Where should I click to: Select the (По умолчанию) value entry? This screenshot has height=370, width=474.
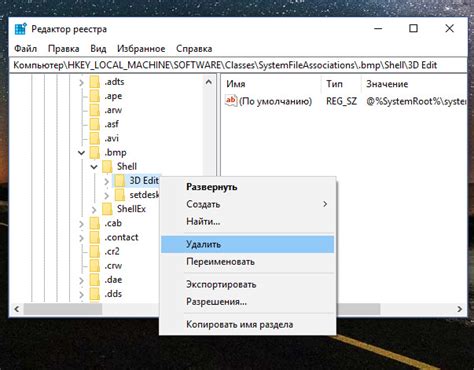tap(275, 101)
